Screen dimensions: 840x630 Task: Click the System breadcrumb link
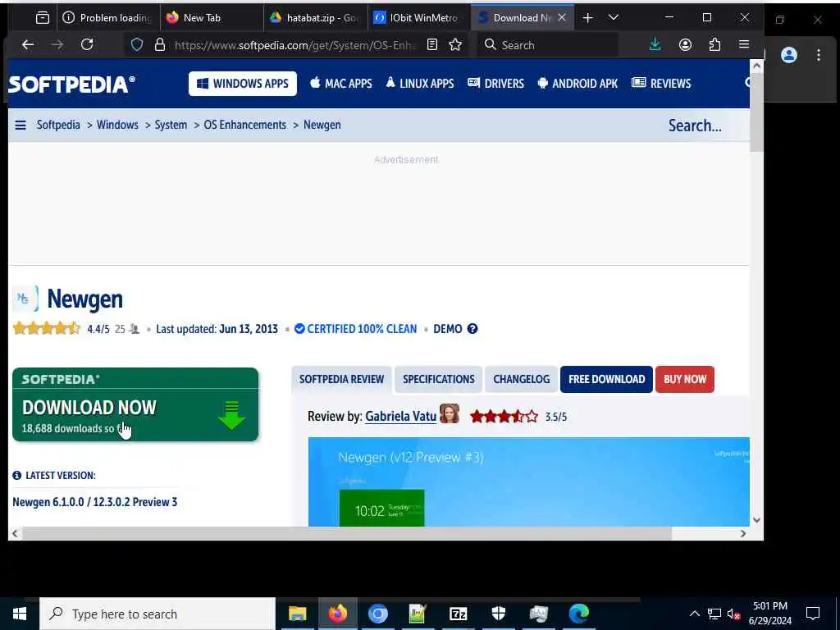click(x=171, y=125)
